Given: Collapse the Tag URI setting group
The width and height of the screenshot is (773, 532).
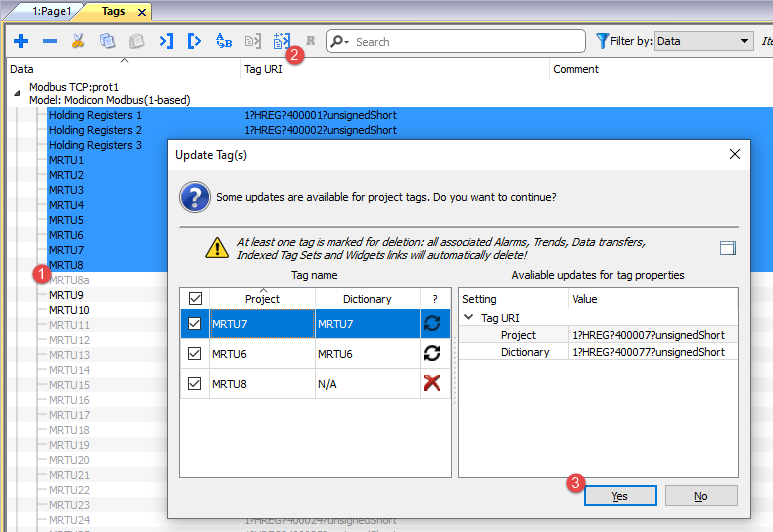Looking at the screenshot, I should click(469, 317).
